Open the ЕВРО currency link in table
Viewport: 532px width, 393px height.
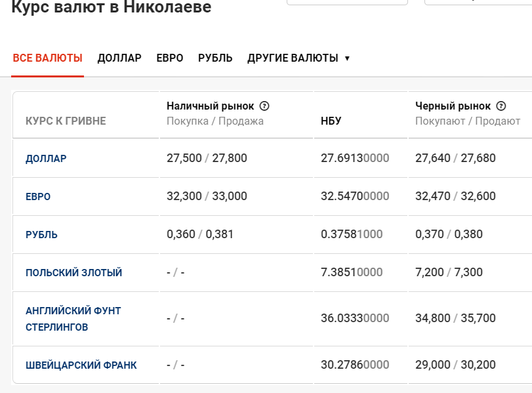[x=38, y=197]
